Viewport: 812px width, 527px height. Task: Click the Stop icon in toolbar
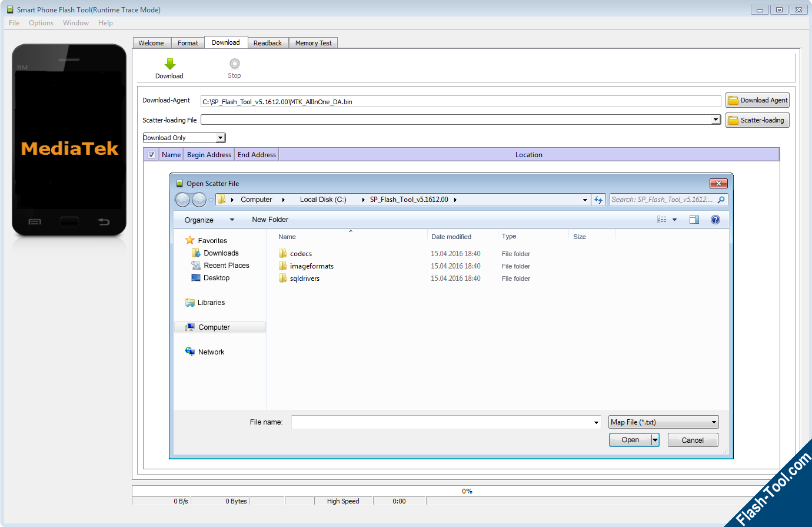click(234, 64)
